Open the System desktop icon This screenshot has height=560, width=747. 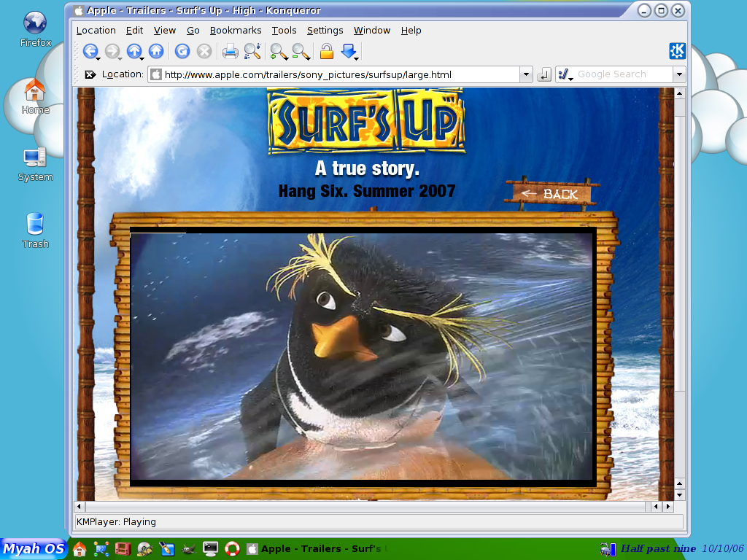pos(35,164)
